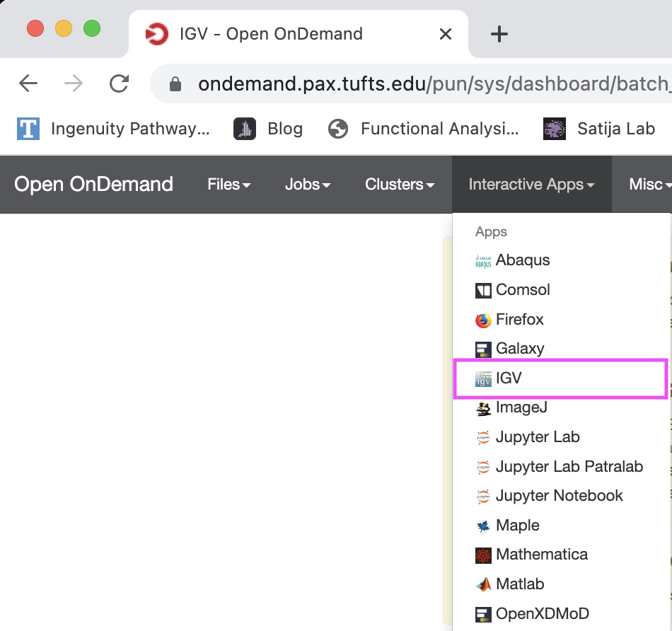This screenshot has height=631, width=672.
Task: Click the Galaxy app icon
Action: pos(483,349)
